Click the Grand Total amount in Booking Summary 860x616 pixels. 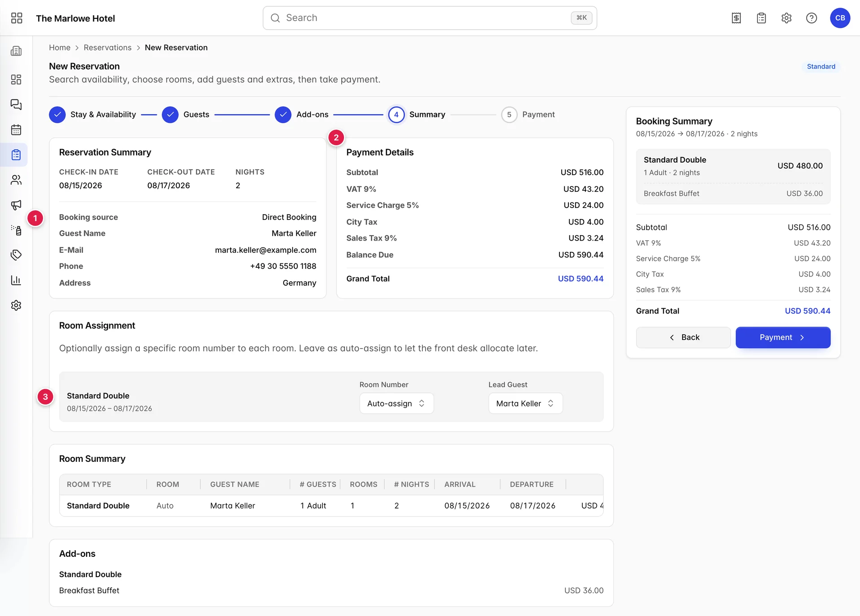pyautogui.click(x=808, y=311)
